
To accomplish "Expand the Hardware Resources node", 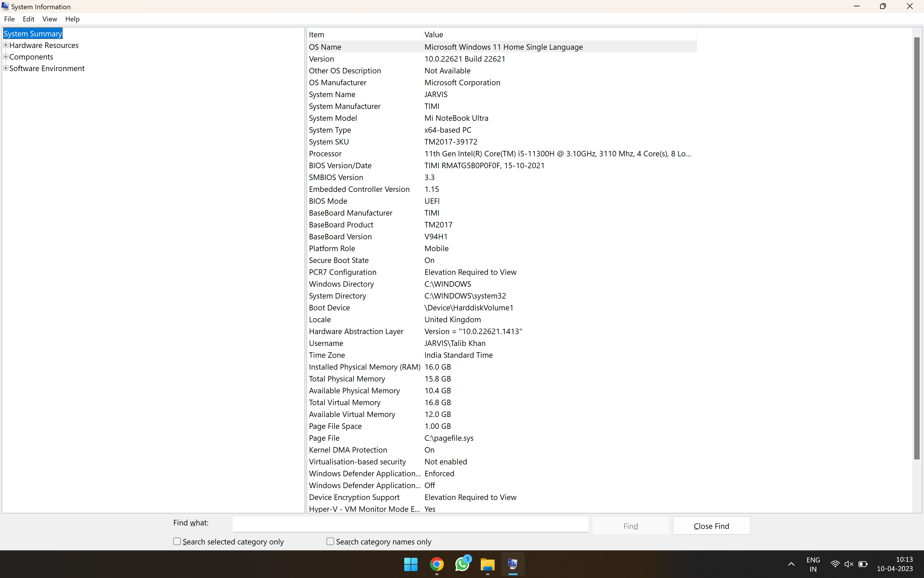I will point(6,45).
